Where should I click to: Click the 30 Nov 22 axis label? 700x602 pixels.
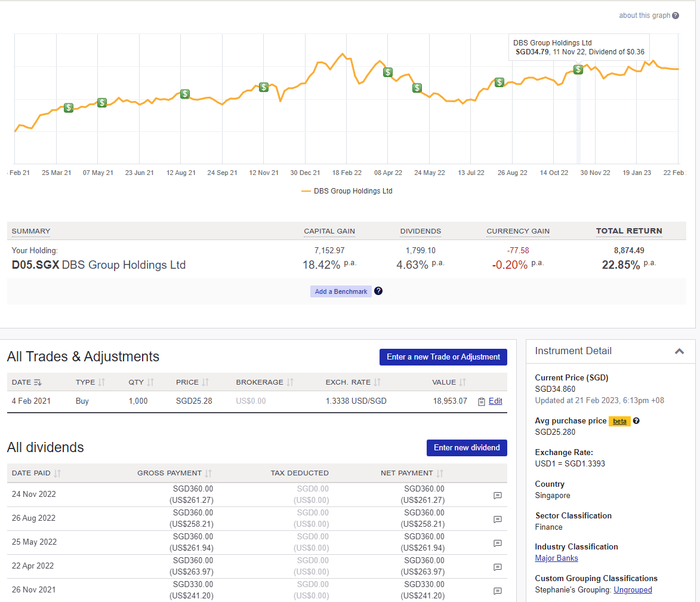click(595, 173)
